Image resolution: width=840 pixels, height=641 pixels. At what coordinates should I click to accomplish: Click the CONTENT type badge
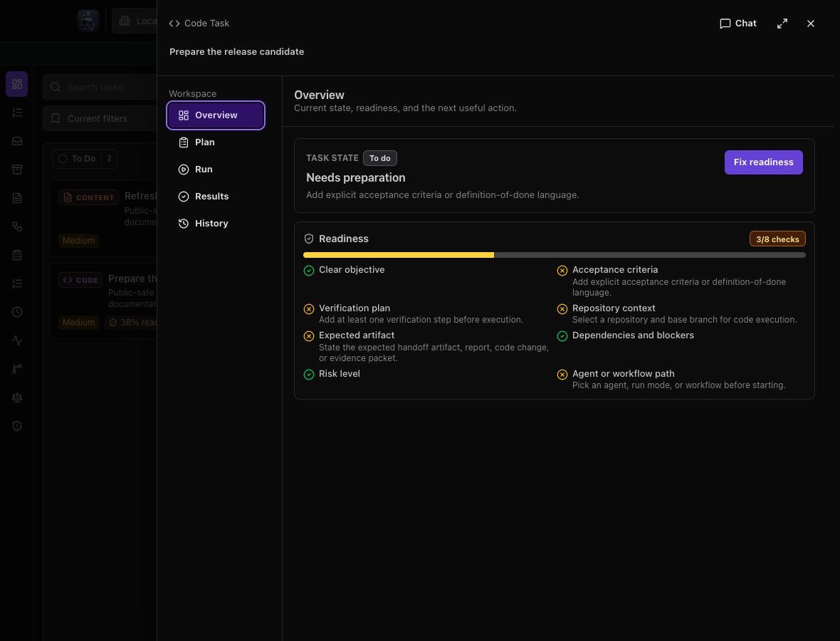(88, 197)
